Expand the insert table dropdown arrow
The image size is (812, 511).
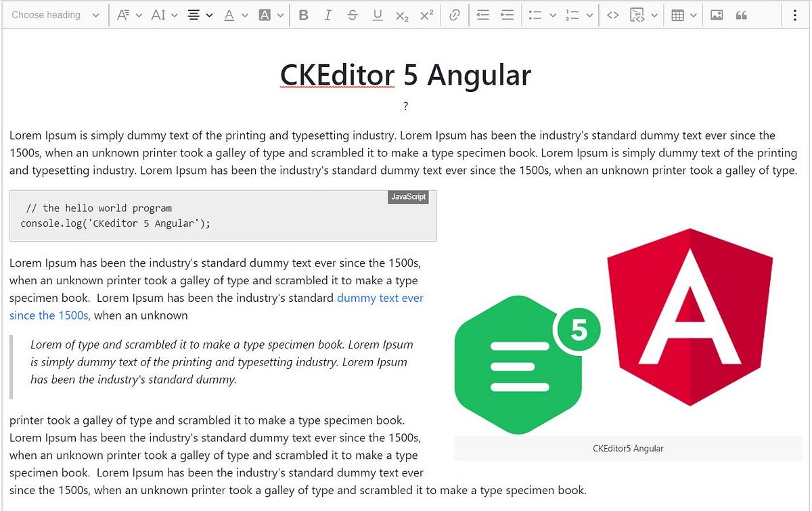(x=695, y=14)
